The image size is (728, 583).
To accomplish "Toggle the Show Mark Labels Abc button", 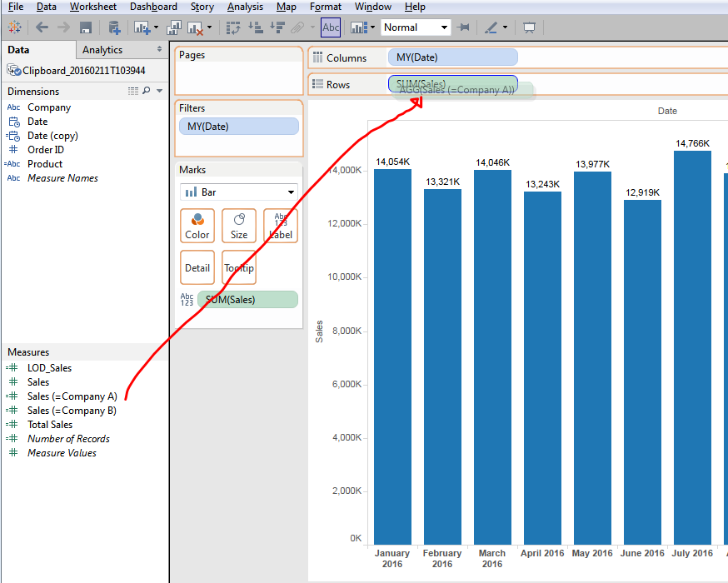I will [331, 27].
